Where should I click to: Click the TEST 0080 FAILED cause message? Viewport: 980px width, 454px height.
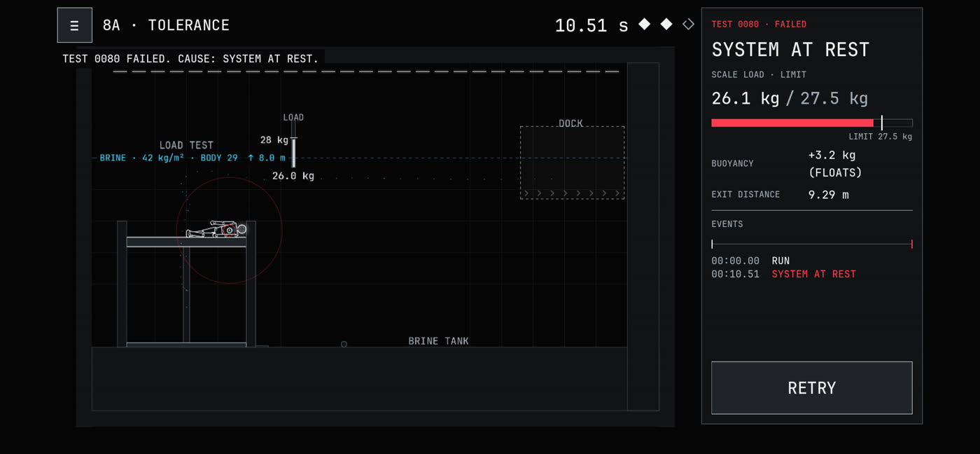(190, 59)
